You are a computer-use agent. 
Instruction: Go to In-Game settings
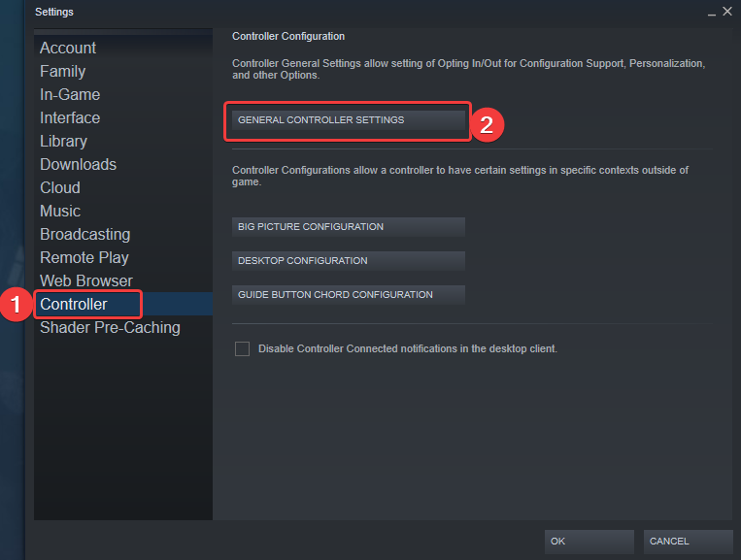coord(70,94)
